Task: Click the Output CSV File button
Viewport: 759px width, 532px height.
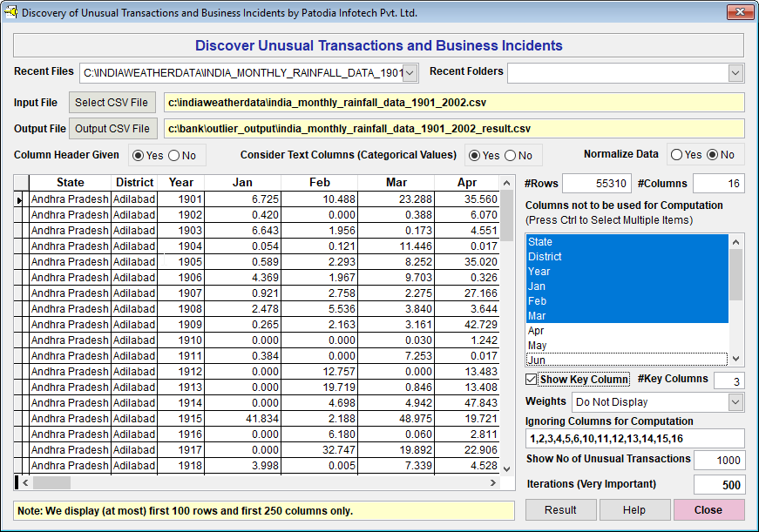Action: click(x=112, y=129)
